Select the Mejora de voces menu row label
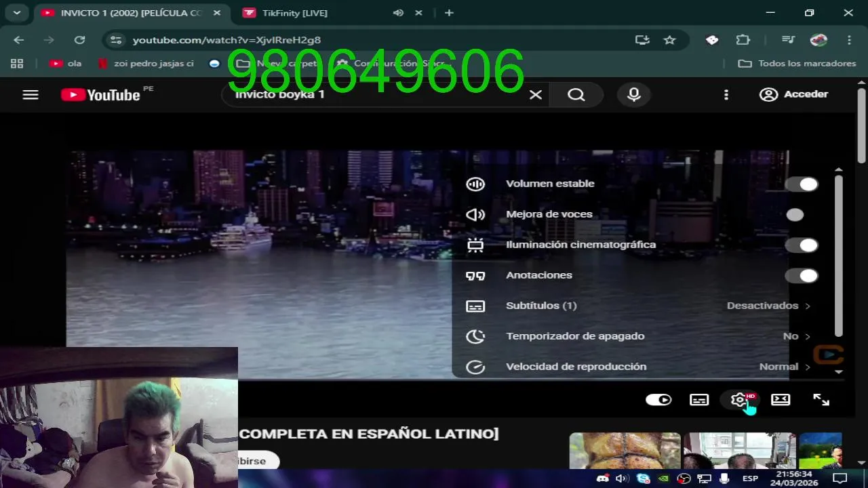This screenshot has height=488, width=868. tap(549, 214)
